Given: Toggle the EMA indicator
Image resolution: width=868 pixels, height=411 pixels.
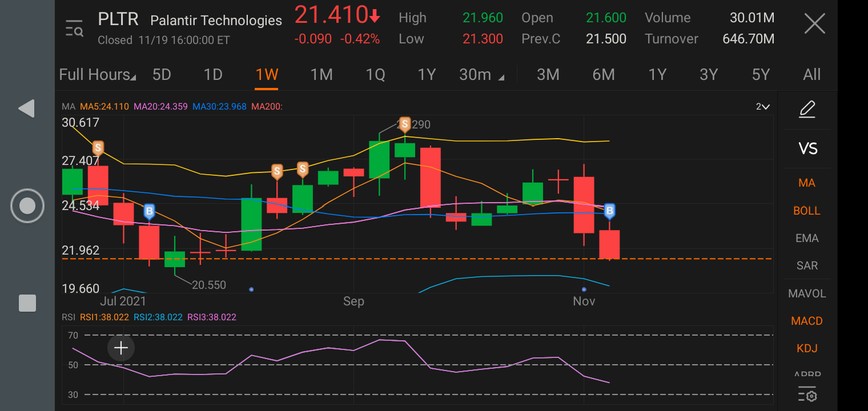Looking at the screenshot, I should click(x=807, y=238).
